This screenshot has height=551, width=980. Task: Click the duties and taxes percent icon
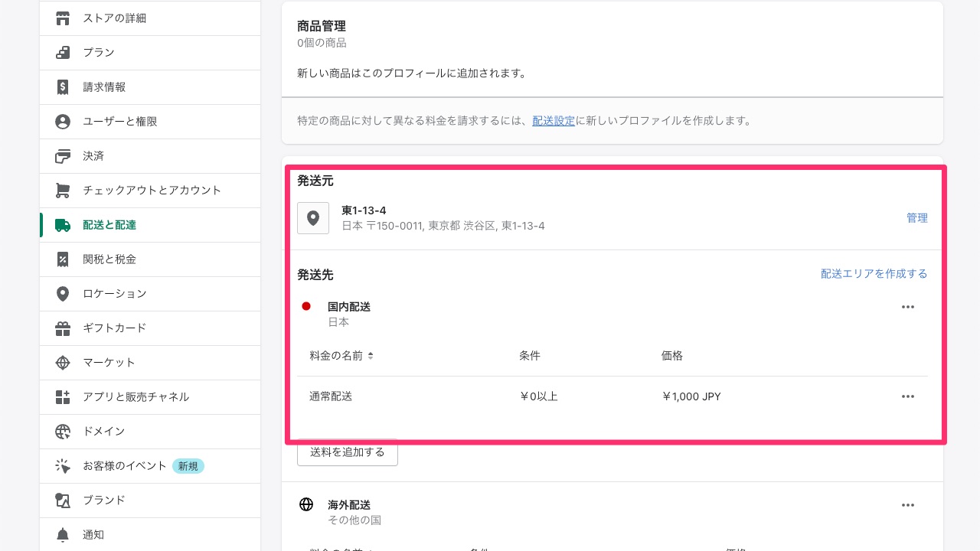[x=63, y=259]
